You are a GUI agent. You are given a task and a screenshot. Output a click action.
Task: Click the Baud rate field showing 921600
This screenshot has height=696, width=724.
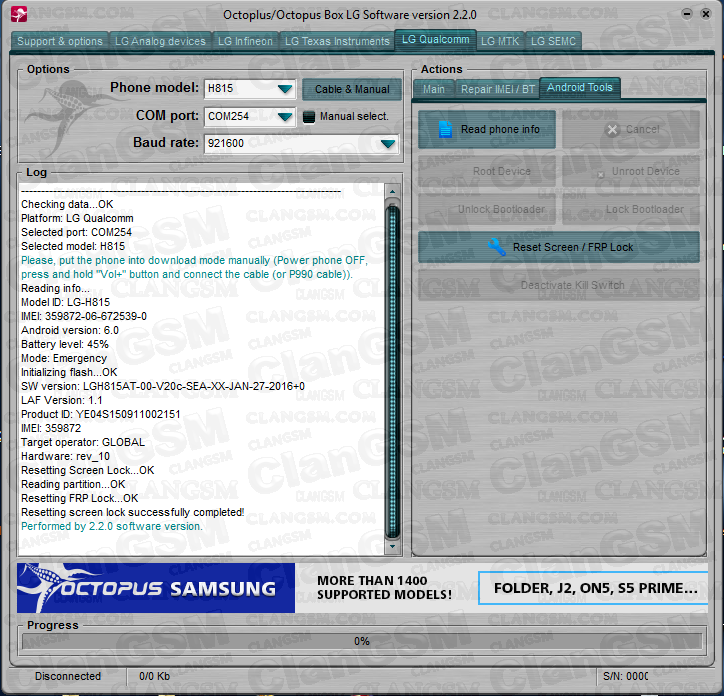301,144
